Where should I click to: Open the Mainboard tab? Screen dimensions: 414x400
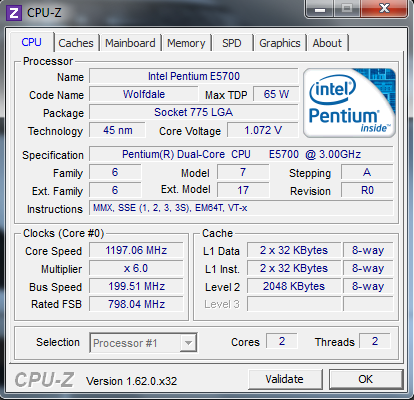(x=130, y=43)
